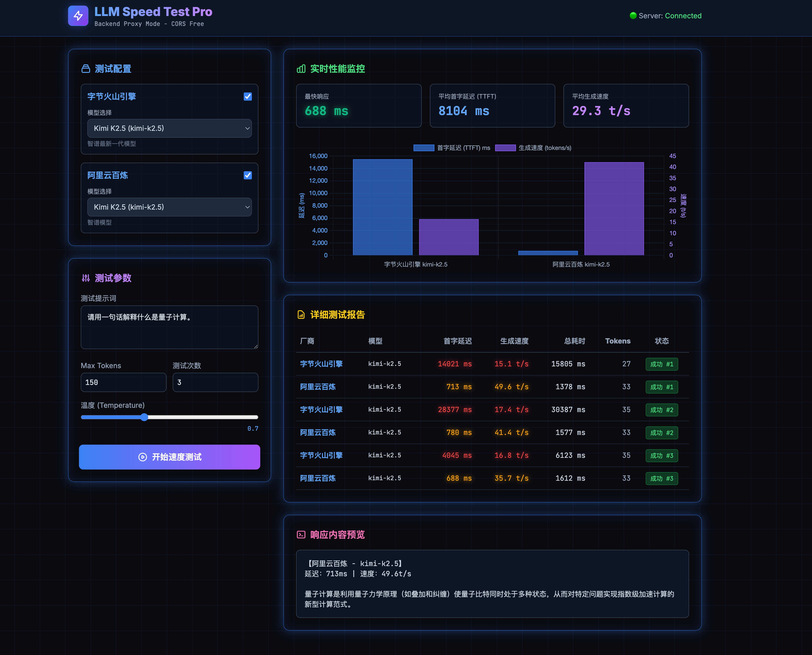Focus the 测试提示词 prompt textarea
This screenshot has width=812, height=655.
169,327
